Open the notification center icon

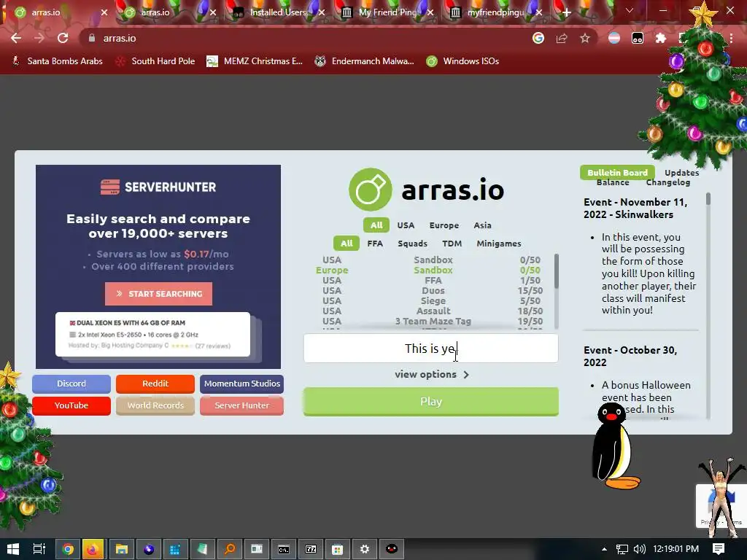(719, 549)
